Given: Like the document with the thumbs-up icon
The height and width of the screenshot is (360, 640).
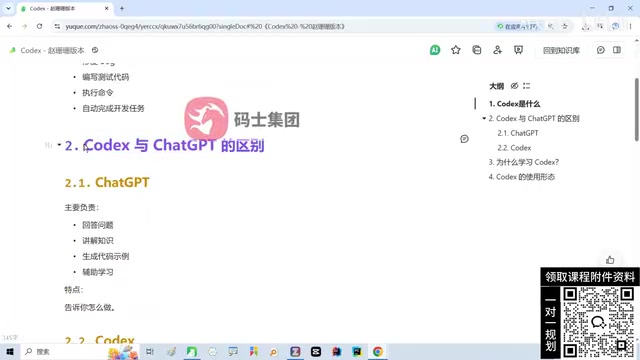Looking at the screenshot, I should coord(610,260).
